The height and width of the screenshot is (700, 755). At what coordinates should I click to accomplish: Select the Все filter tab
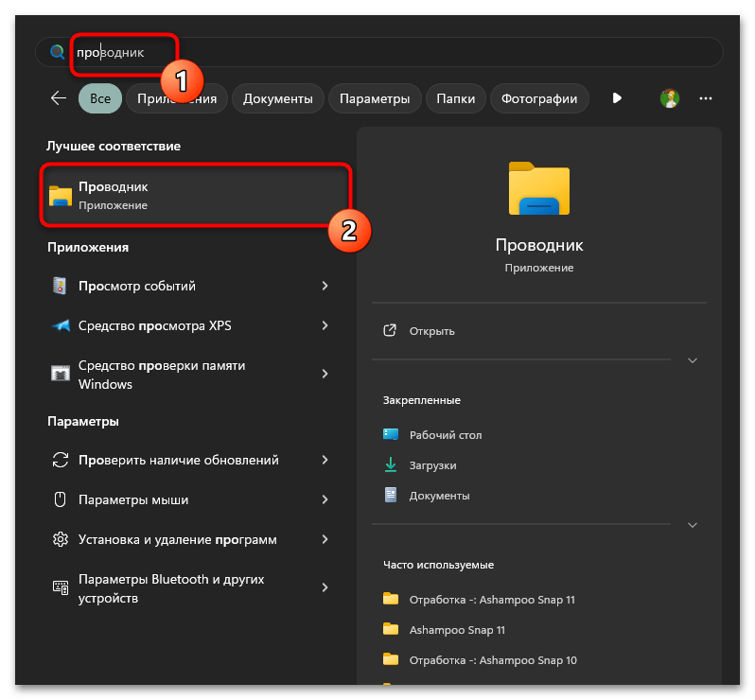coord(100,98)
